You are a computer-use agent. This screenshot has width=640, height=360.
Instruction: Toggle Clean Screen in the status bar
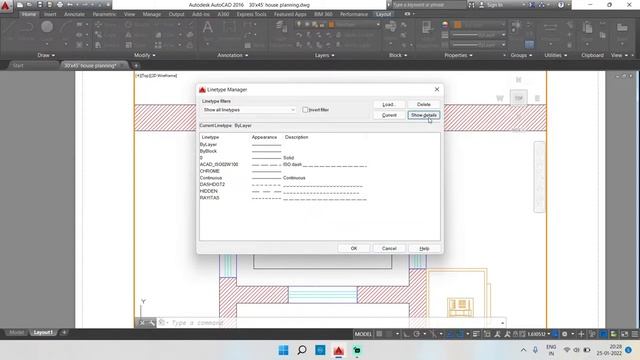pos(624,334)
